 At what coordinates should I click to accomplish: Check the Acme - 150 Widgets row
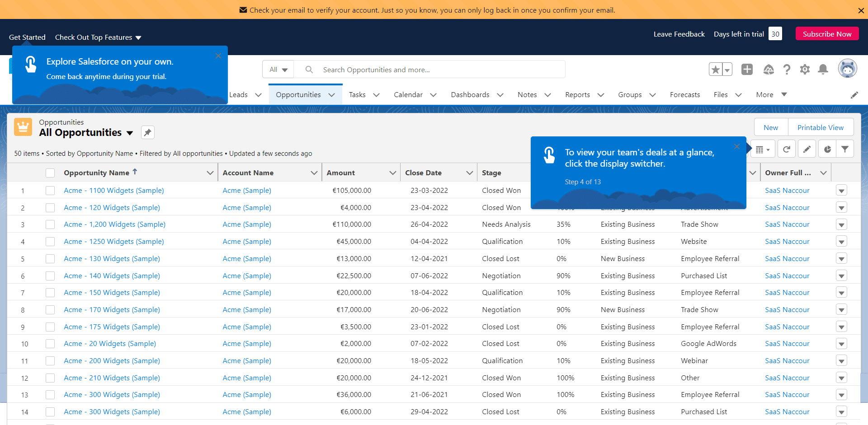[x=50, y=293]
